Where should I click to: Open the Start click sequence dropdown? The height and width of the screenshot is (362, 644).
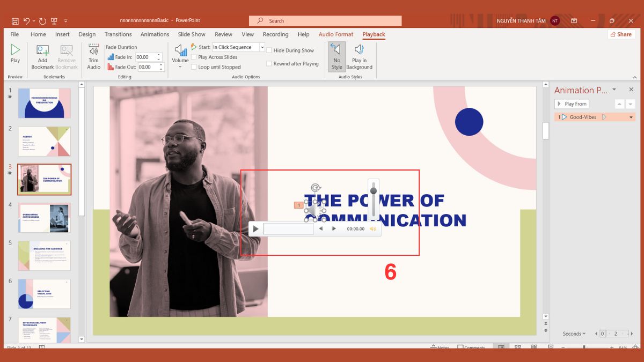262,47
